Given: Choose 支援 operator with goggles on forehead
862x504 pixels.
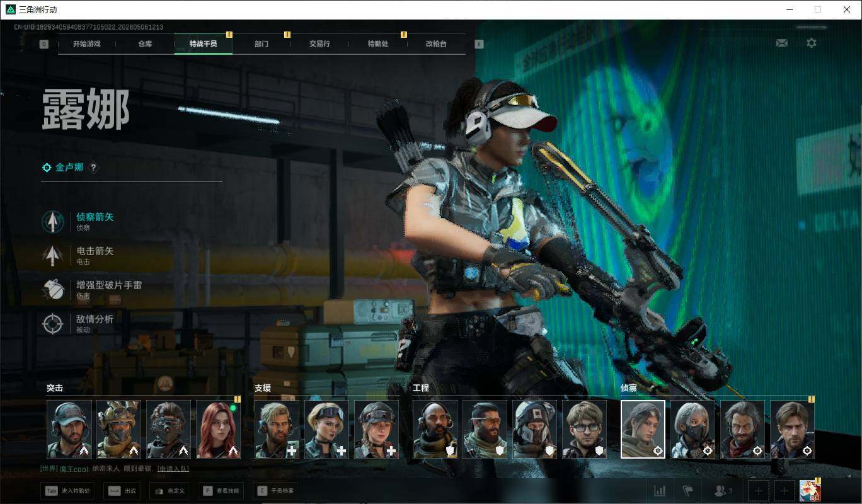Looking at the screenshot, I should 327,429.
